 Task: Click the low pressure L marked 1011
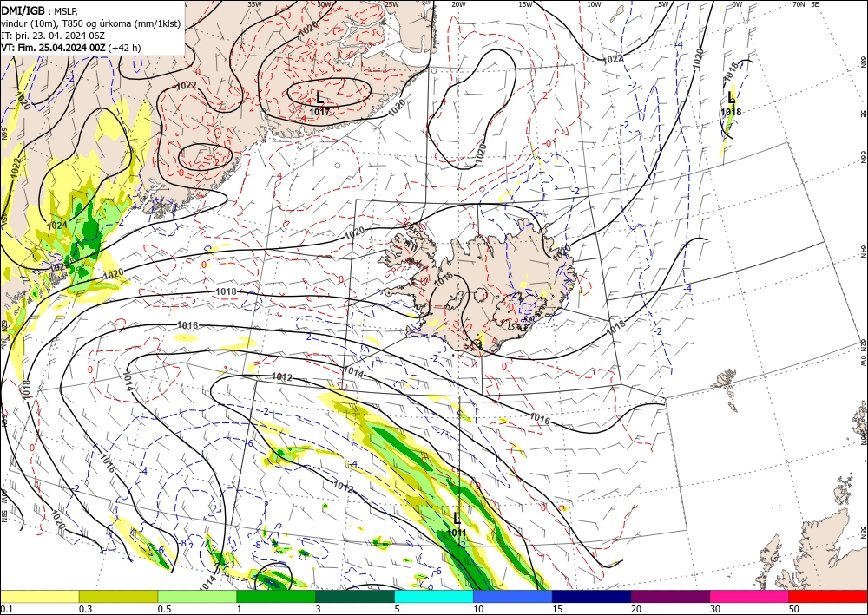(457, 518)
